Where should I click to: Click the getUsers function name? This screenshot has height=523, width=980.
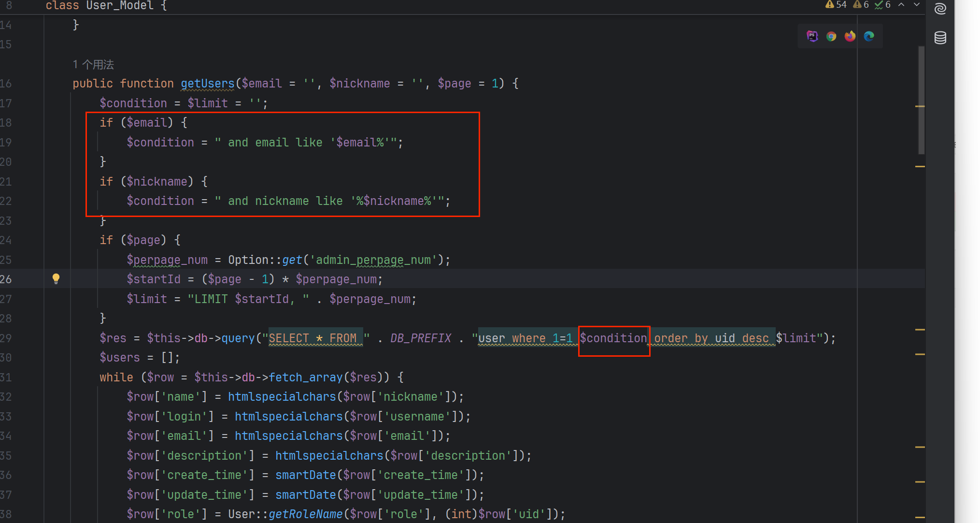pos(207,84)
